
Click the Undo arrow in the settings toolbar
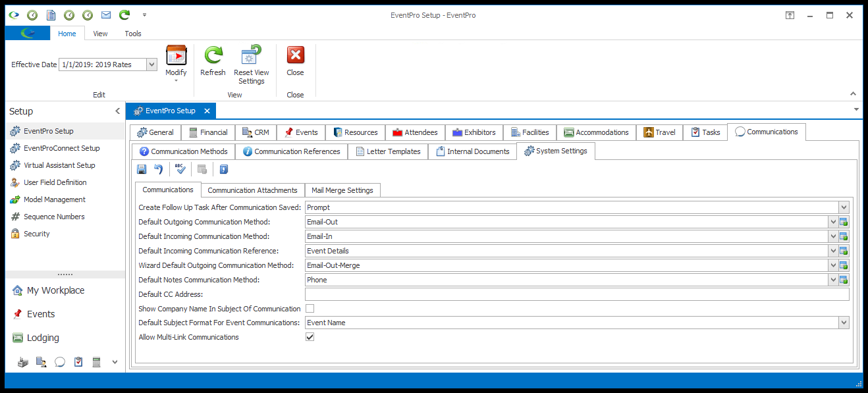point(159,170)
